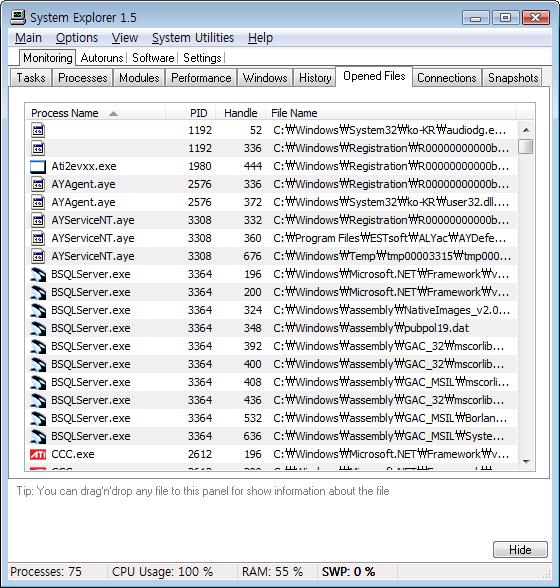Open the Main menu
This screenshot has width=560, height=588.
29,38
